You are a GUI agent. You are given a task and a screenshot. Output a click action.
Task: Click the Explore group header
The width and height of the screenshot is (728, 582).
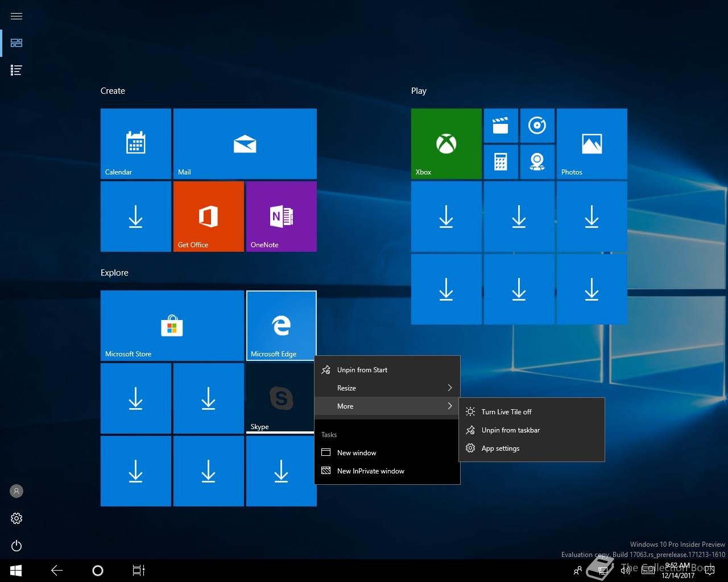pos(114,273)
